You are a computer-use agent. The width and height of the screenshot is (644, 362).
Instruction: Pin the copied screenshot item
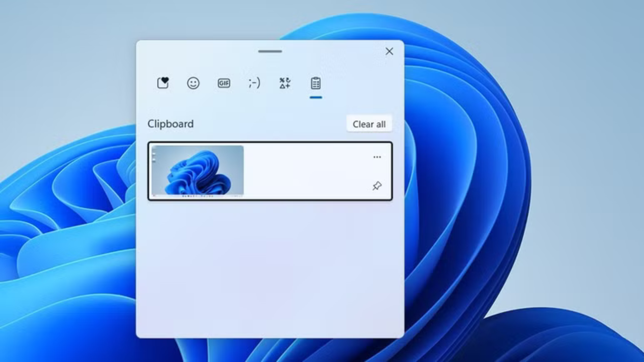(x=377, y=186)
